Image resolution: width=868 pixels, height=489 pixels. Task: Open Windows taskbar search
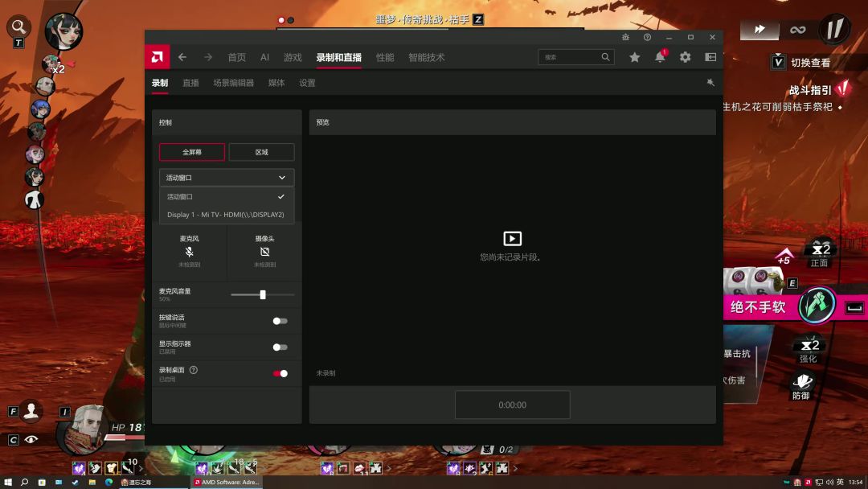tap(24, 483)
